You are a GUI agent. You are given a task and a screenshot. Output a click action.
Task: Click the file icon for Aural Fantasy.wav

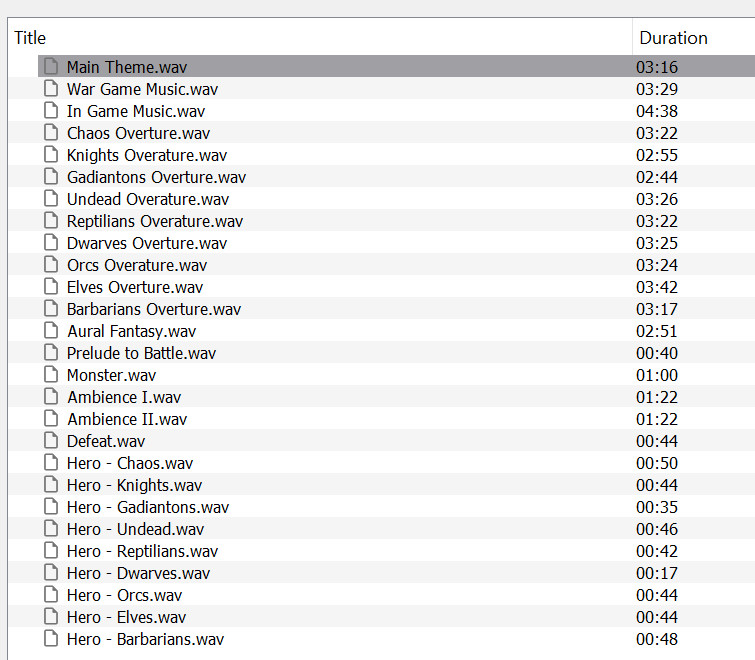click(x=51, y=331)
